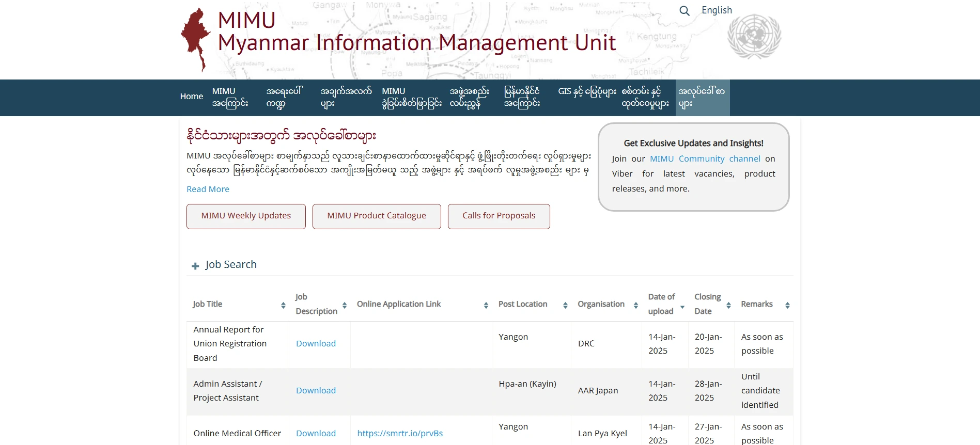The width and height of the screenshot is (980, 445).
Task: Open the smrtr.io/prvBs application link
Action: [400, 434]
